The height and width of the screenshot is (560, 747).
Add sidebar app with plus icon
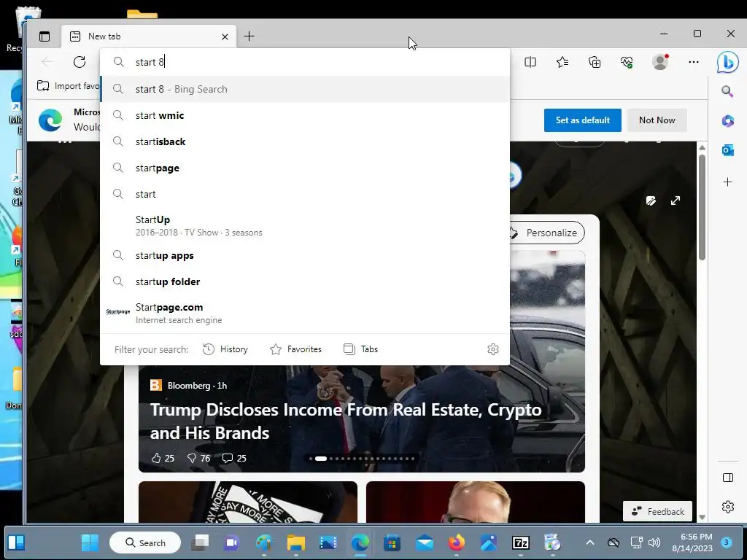727,182
